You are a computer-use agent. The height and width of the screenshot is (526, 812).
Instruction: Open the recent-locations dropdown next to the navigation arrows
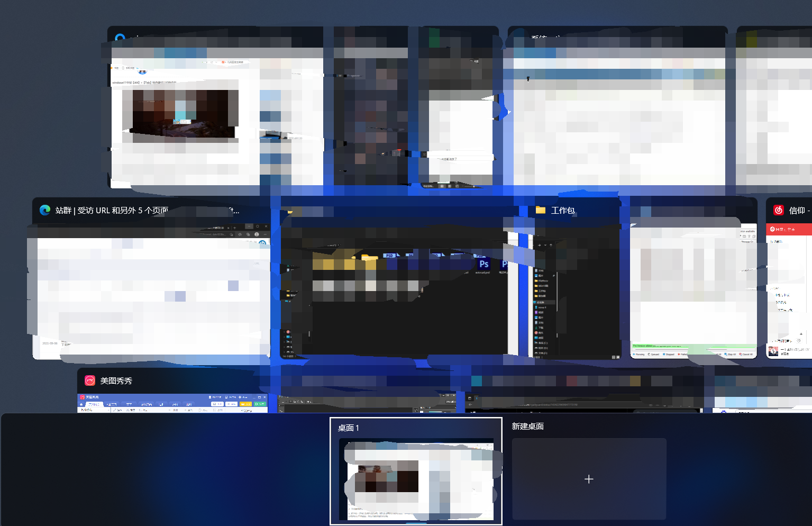pos(545,245)
